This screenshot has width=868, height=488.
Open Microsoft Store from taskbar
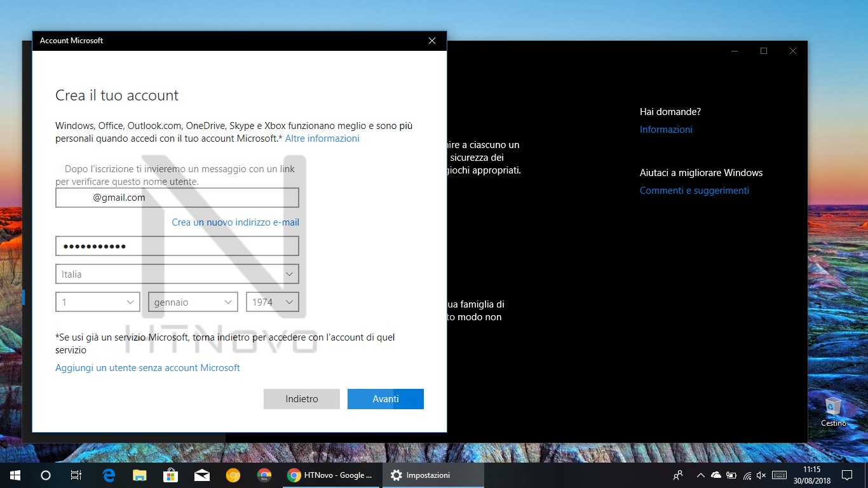point(170,475)
